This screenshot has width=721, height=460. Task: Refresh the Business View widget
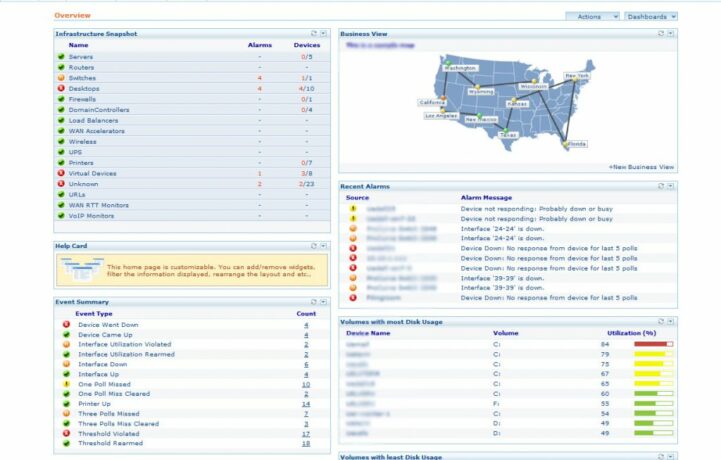[x=661, y=34]
